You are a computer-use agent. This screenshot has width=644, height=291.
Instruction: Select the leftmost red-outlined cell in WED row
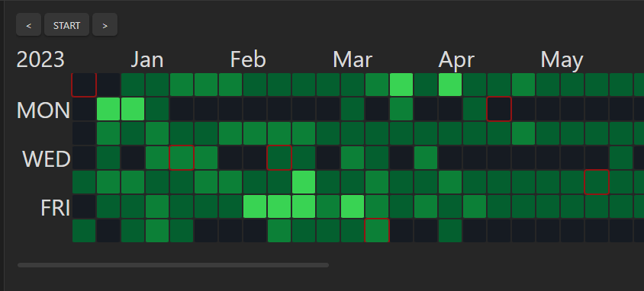click(x=182, y=158)
